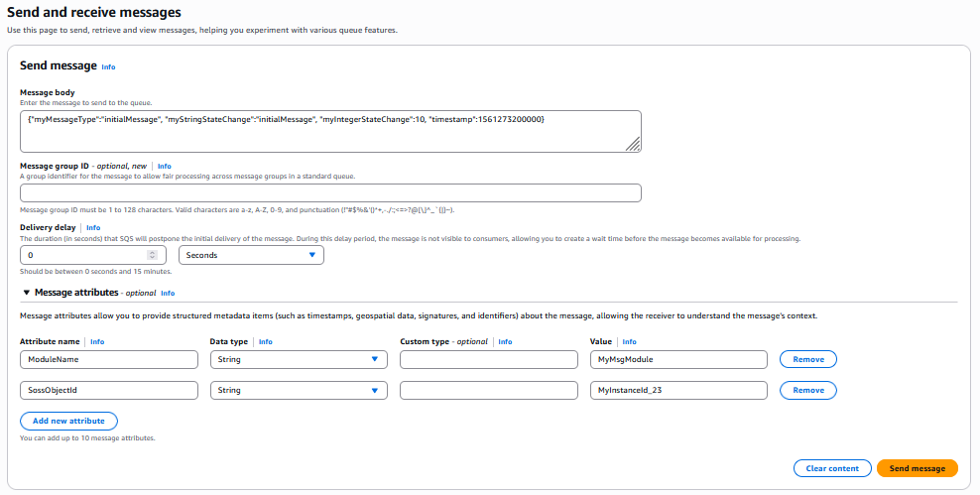Click the Delivery delay stepper arrows
The width and height of the screenshot is (980, 495).
pos(152,255)
